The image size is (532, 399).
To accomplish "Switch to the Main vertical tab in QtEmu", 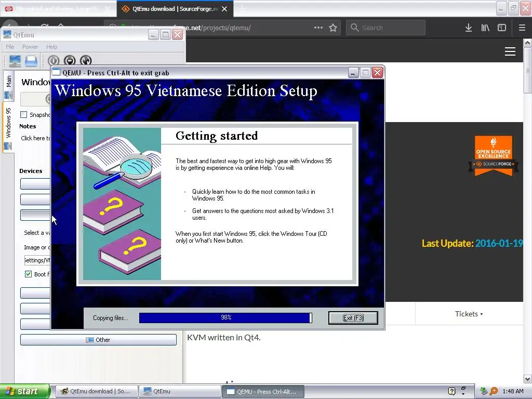I will (9, 86).
